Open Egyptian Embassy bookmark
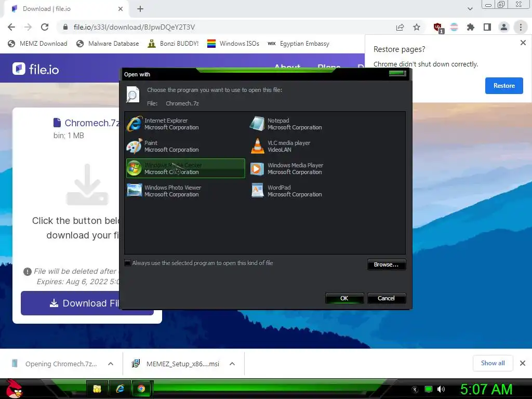 [x=299, y=44]
